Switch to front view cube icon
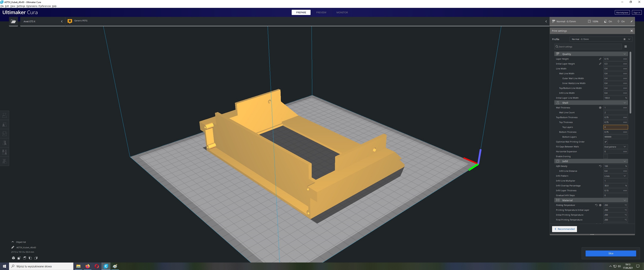The height and width of the screenshot is (270, 644). point(19,258)
